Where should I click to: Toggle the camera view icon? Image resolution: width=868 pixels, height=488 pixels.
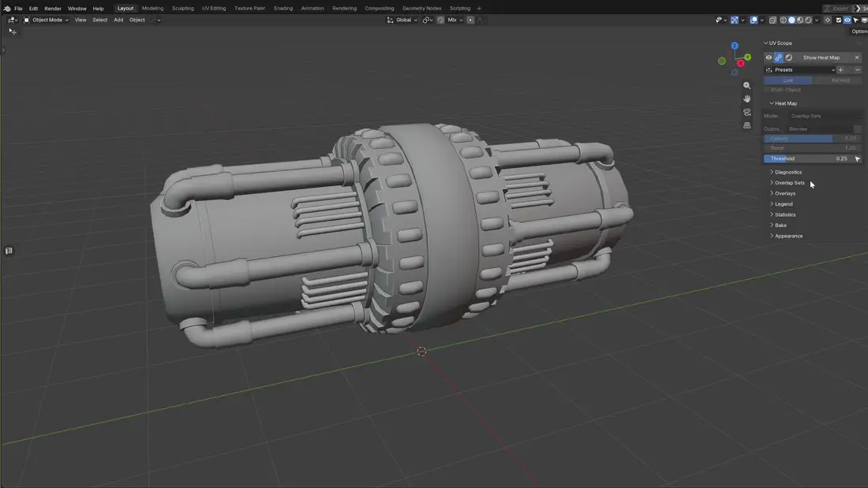[746, 112]
